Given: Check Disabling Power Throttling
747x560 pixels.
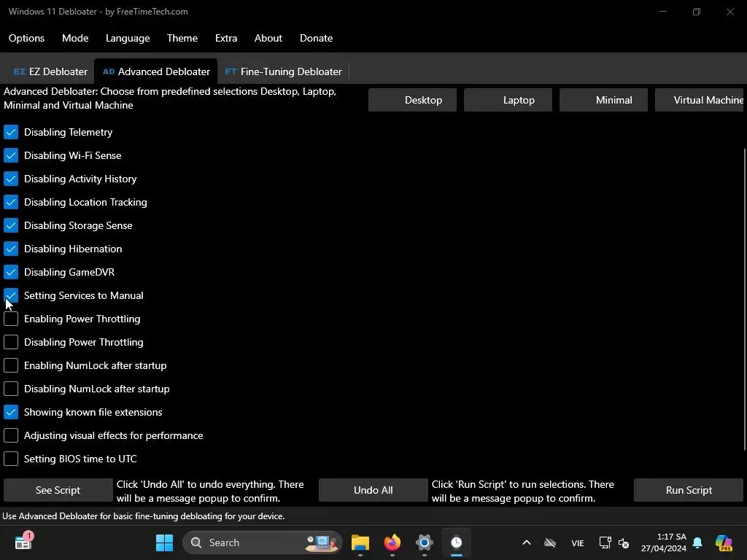Looking at the screenshot, I should click(11, 342).
